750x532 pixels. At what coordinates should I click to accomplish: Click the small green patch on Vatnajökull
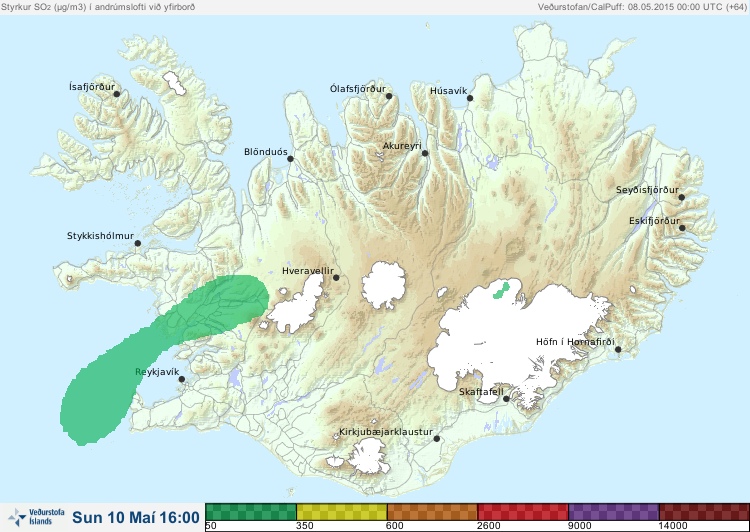point(501,290)
